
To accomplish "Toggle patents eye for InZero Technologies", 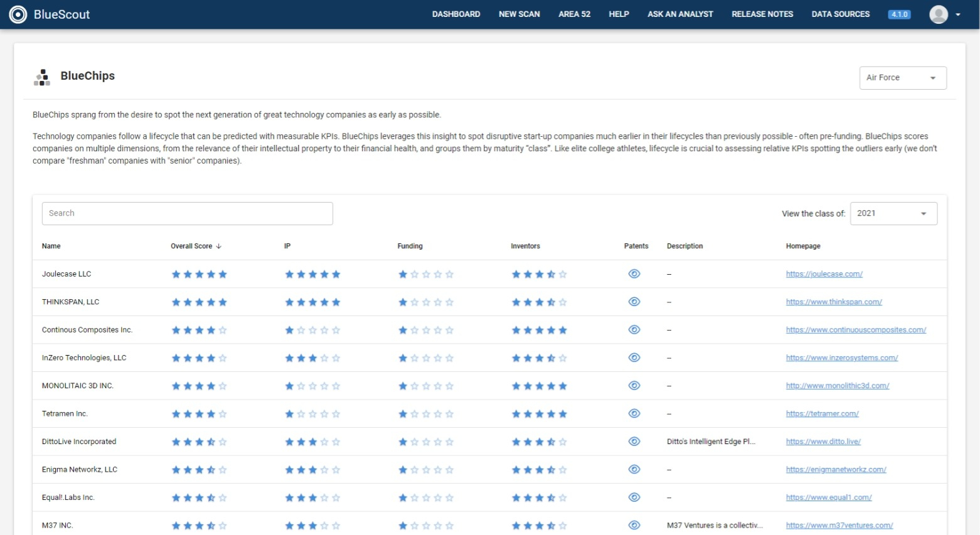I will (x=634, y=358).
